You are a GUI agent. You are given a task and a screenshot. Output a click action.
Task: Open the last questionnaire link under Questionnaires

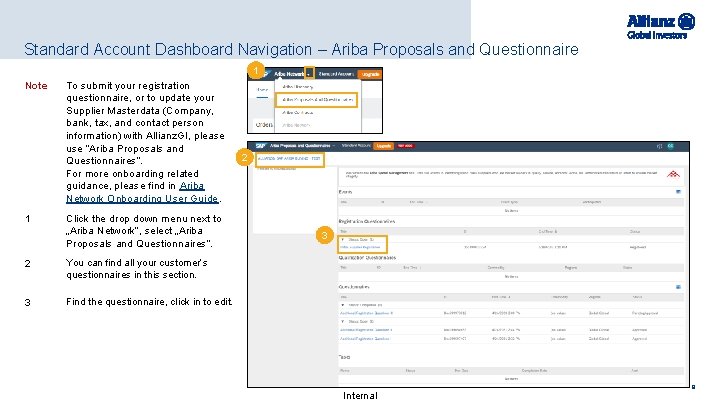365,339
